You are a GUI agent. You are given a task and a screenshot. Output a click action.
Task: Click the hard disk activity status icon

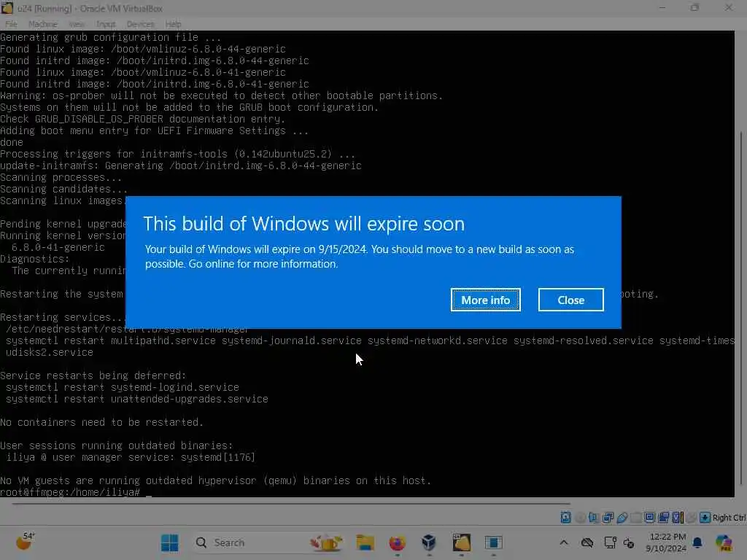[x=565, y=517]
